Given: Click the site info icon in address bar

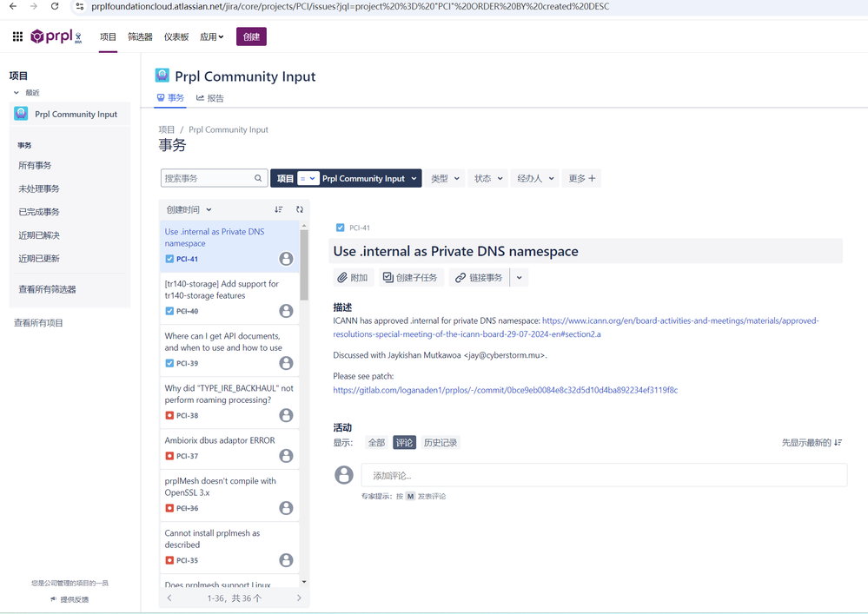Looking at the screenshot, I should [80, 6].
